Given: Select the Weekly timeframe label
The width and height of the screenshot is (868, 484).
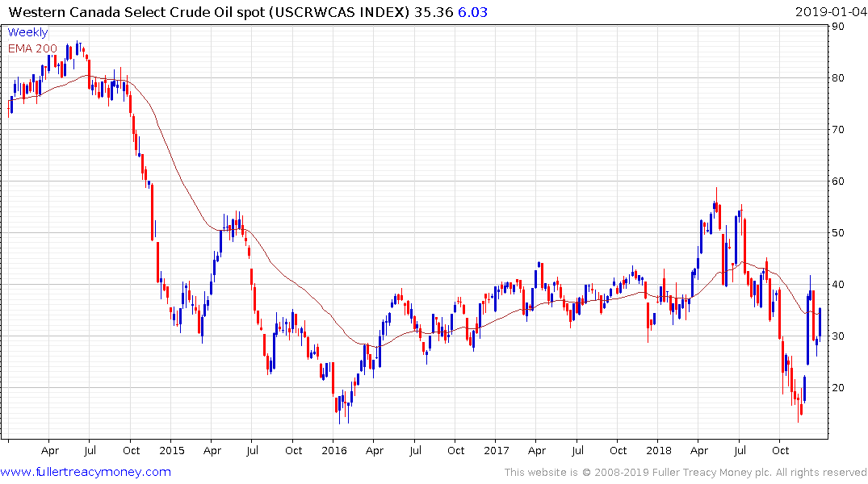Looking at the screenshot, I should point(27,33).
